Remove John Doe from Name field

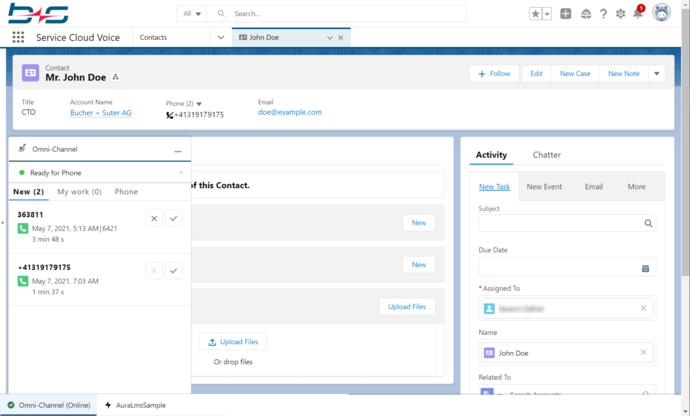[x=643, y=352]
